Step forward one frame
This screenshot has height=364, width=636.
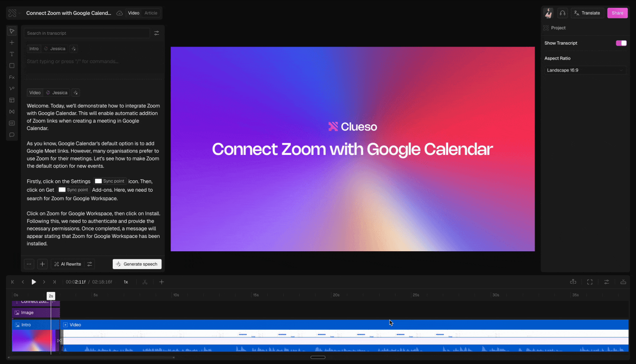[44, 282]
